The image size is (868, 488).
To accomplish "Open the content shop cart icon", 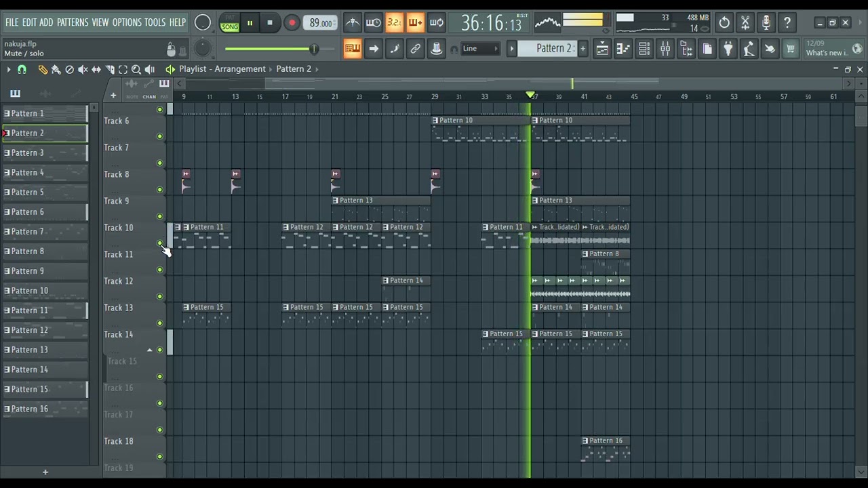I will (791, 49).
